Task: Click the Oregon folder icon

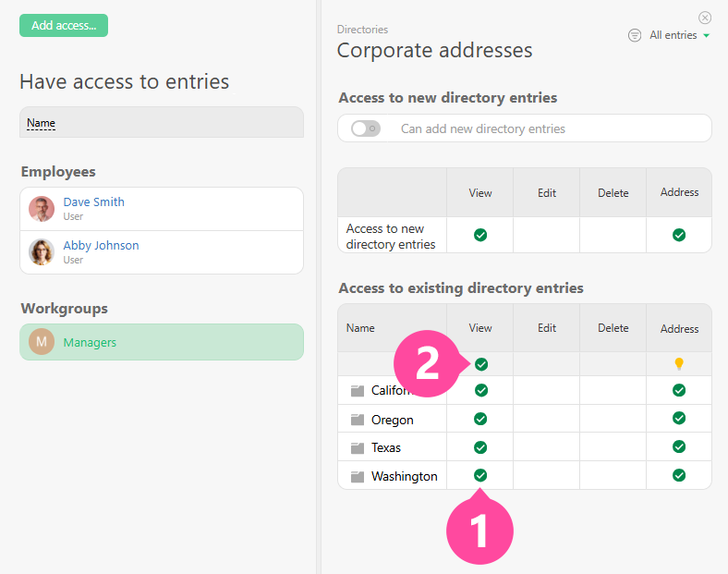Action: (358, 420)
